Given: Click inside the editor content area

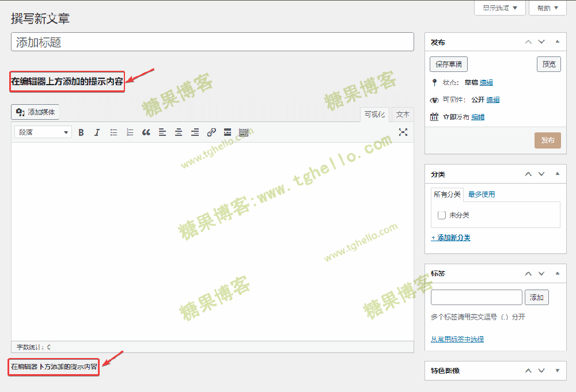Looking at the screenshot, I should 213,242.
